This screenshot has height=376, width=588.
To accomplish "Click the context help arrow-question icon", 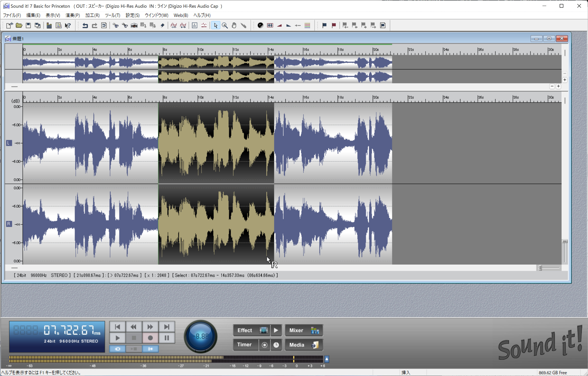I will click(x=68, y=25).
